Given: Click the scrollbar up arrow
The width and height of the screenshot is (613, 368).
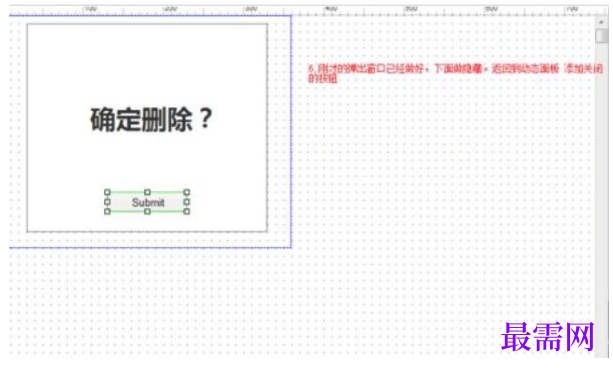Looking at the screenshot, I should [601, 22].
